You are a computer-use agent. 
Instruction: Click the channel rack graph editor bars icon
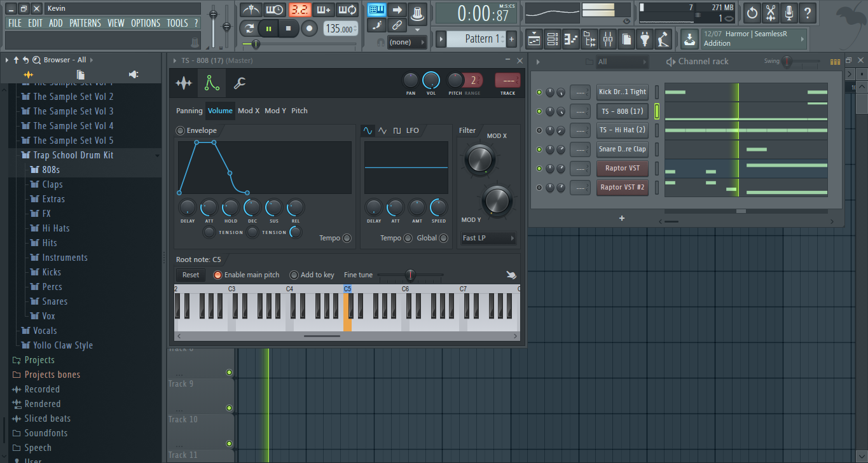(836, 62)
